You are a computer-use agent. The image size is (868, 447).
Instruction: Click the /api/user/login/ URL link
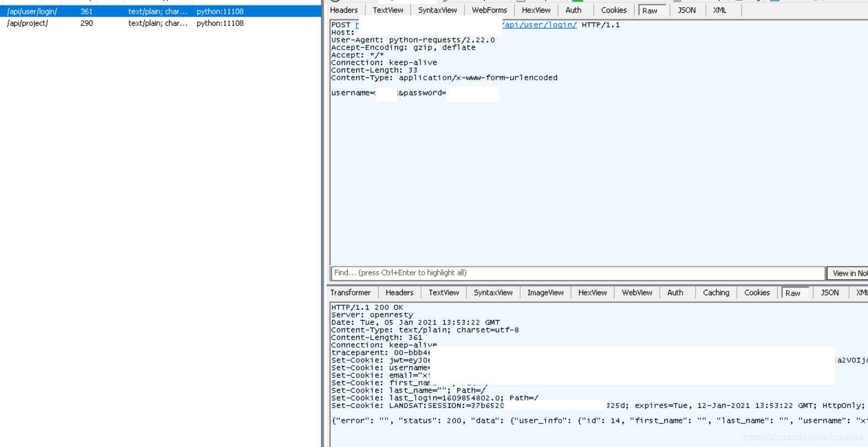(x=539, y=25)
